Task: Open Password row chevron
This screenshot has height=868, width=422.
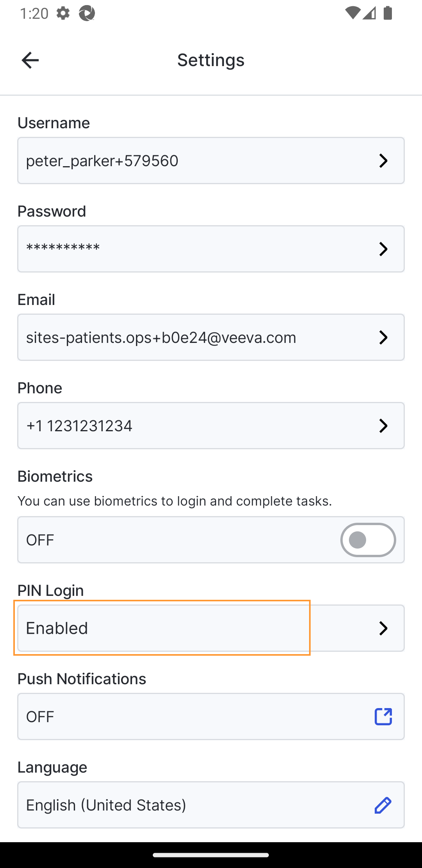Action: [383, 249]
